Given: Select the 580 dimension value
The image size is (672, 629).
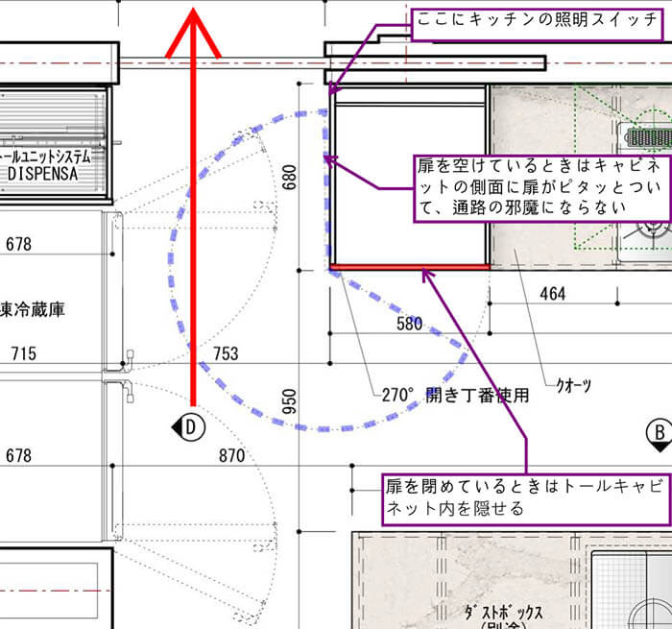Looking at the screenshot, I should click(409, 325).
